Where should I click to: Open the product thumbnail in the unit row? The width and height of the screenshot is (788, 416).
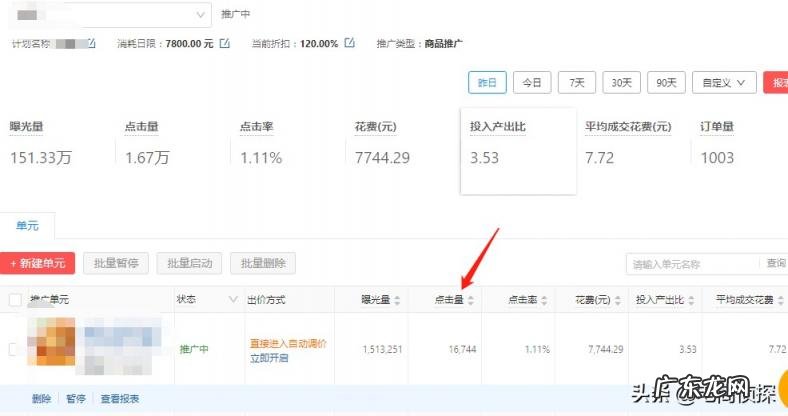pyautogui.click(x=52, y=341)
